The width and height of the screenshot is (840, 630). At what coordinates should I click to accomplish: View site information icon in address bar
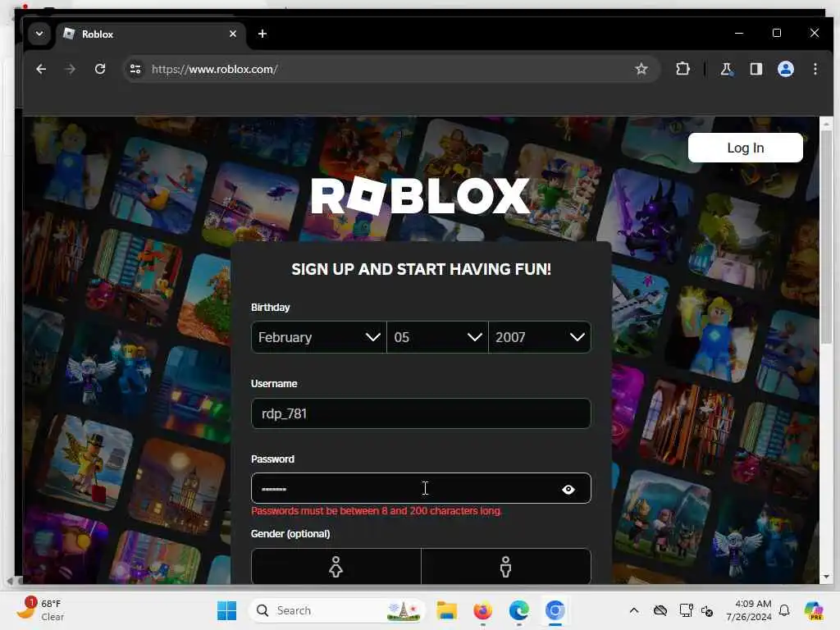click(135, 69)
